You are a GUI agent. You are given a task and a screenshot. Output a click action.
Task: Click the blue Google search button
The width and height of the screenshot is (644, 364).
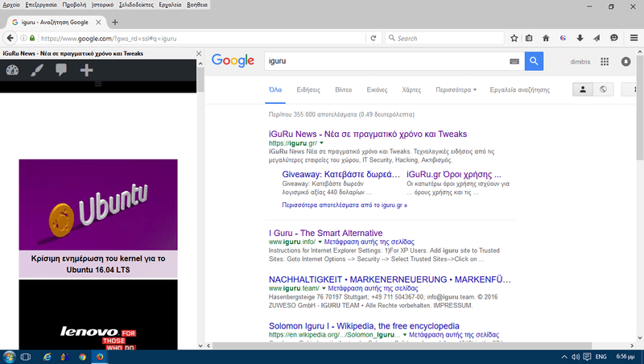coord(535,61)
